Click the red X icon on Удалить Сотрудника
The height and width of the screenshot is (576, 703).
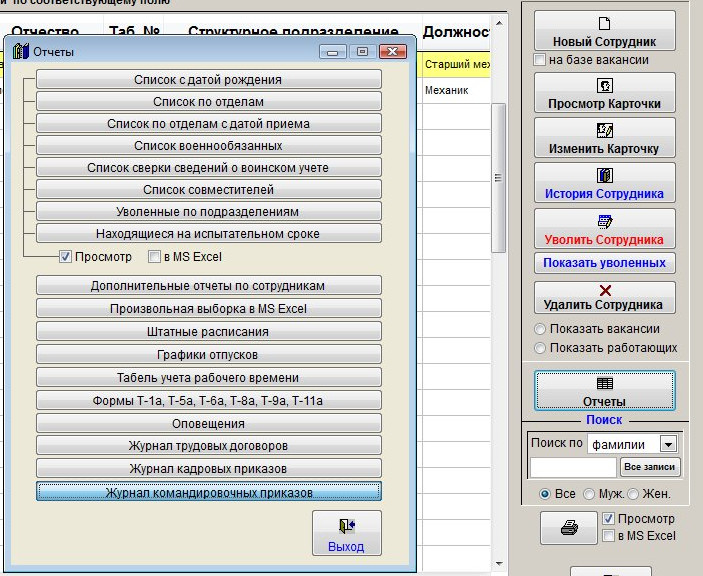pos(605,290)
